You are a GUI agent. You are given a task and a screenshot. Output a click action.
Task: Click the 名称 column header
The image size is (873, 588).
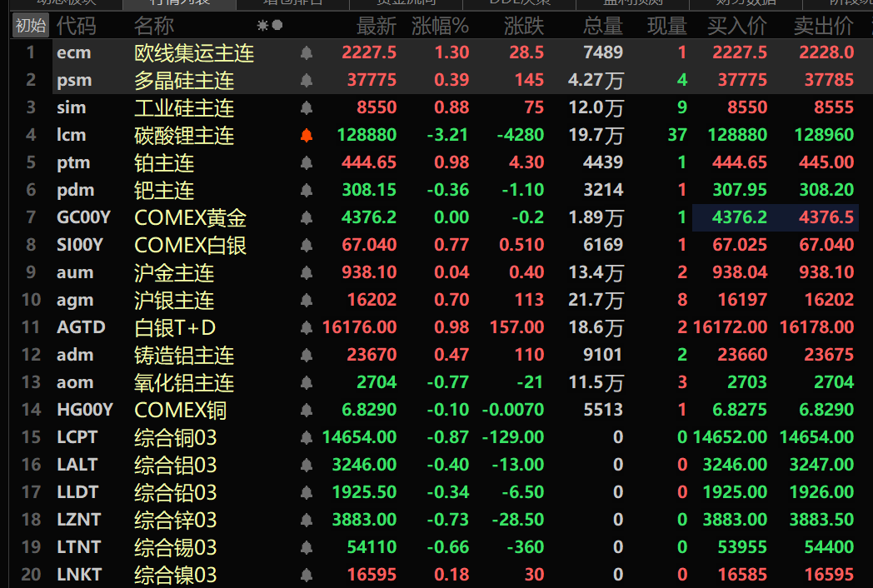click(154, 26)
